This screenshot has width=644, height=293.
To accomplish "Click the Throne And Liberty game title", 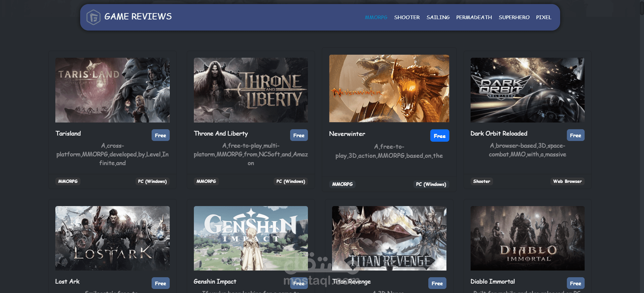I will 221,134.
